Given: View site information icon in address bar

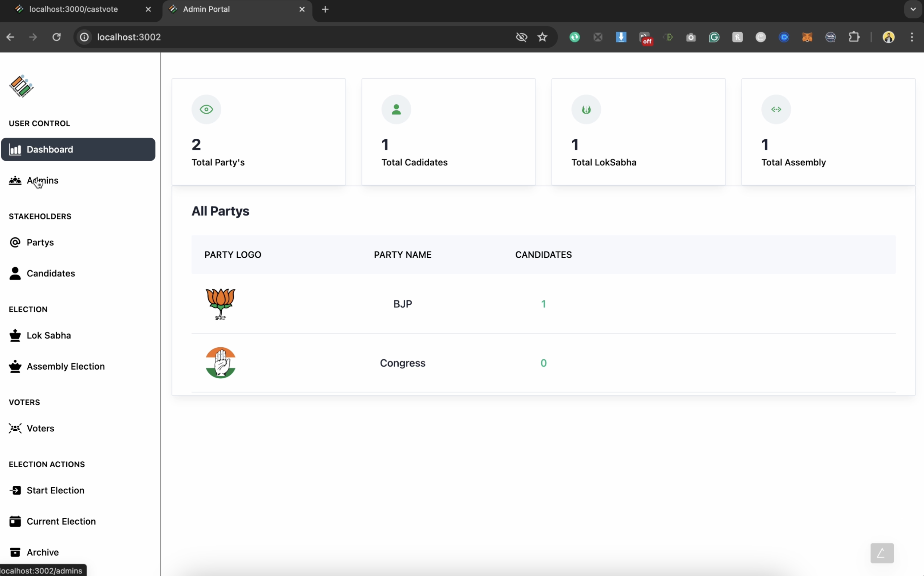Looking at the screenshot, I should click(84, 37).
